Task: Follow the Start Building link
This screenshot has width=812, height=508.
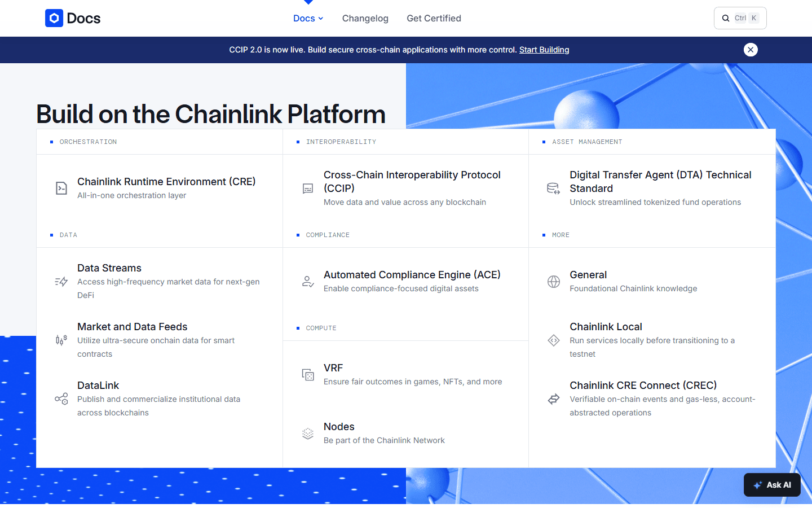Action: coord(544,50)
